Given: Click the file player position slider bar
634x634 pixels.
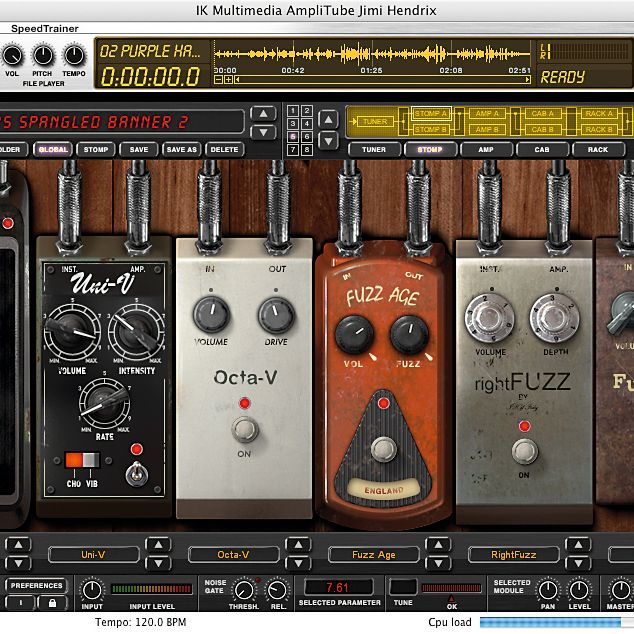Looking at the screenshot, I should [382, 80].
